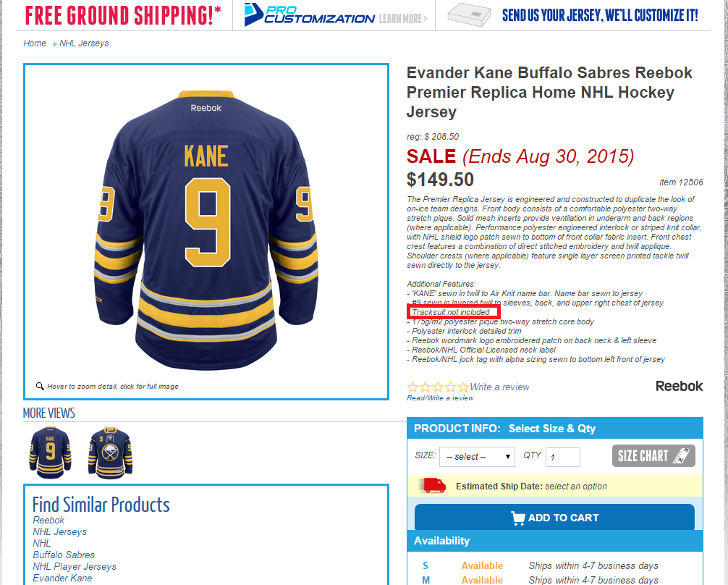This screenshot has width=728, height=585.
Task: Open the SIZE select dropdown
Action: pos(477,457)
